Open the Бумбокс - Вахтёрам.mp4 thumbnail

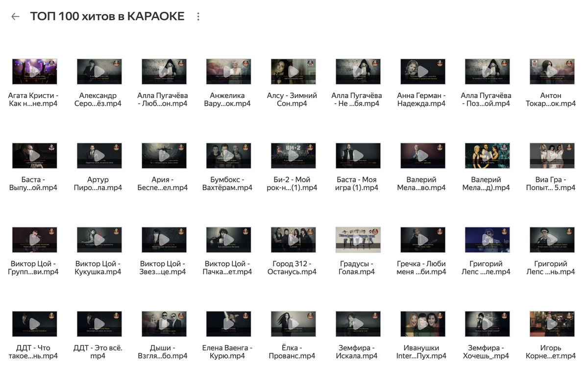(x=228, y=156)
